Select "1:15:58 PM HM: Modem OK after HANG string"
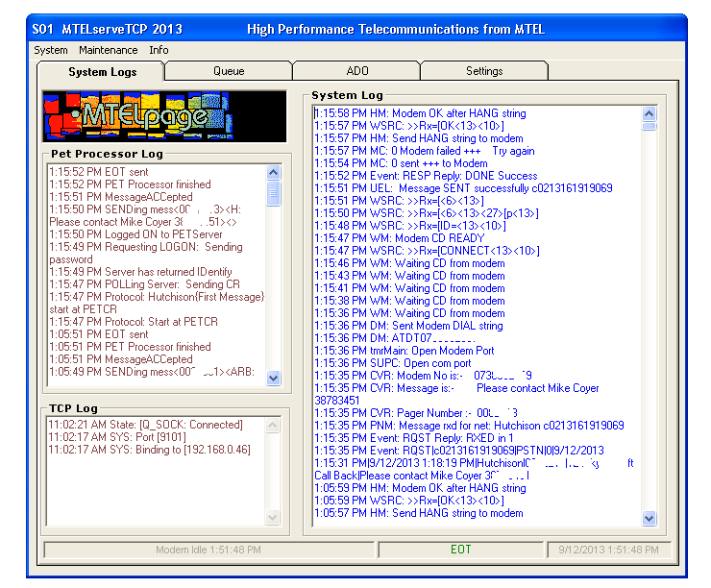Viewport: 711px width, 588px height. pos(420,113)
